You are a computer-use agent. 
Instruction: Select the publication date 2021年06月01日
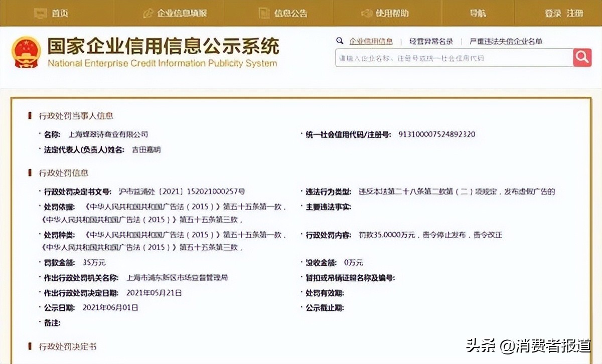click(x=110, y=308)
